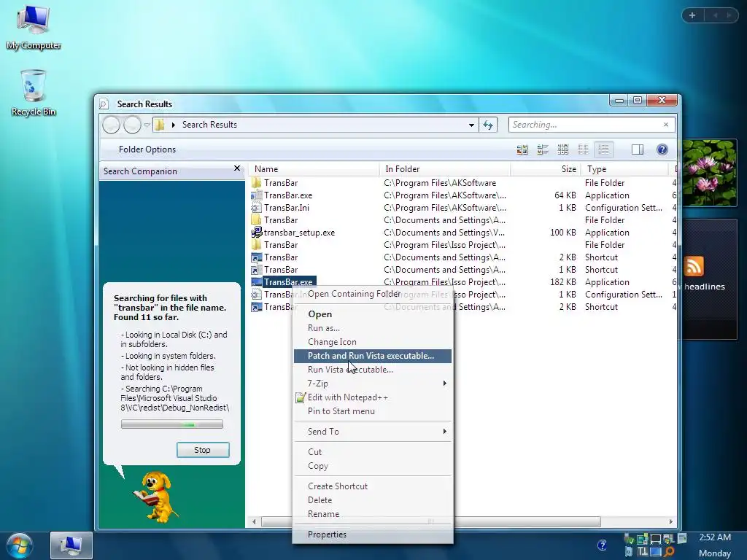Click the My Computer taskbar button
Screen dimensions: 747x560
(71, 545)
